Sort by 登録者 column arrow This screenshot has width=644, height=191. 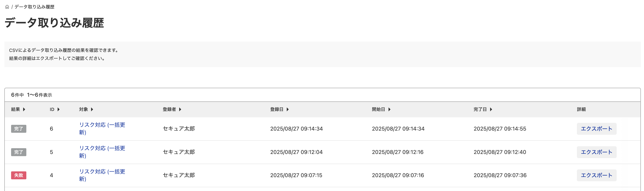180,109
